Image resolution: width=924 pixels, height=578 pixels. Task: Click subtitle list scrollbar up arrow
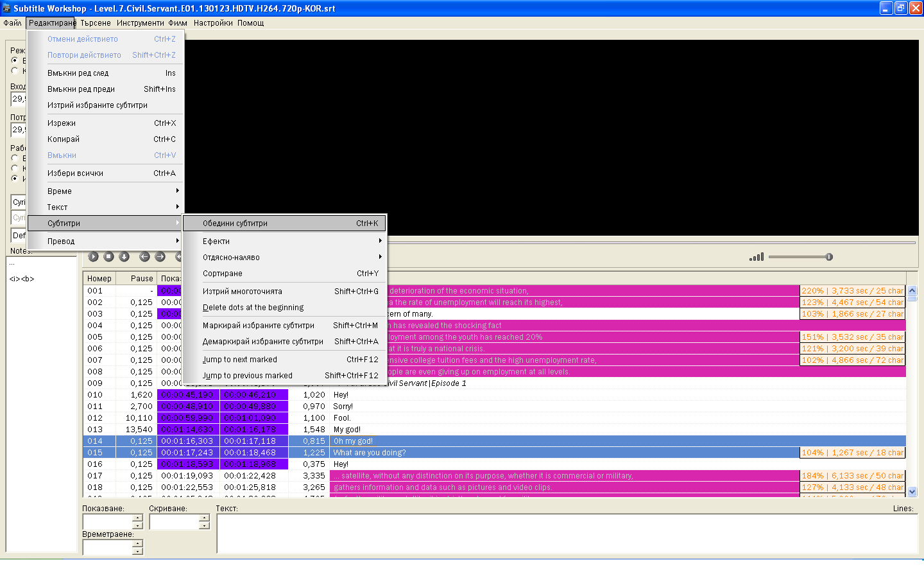pyautogui.click(x=912, y=291)
